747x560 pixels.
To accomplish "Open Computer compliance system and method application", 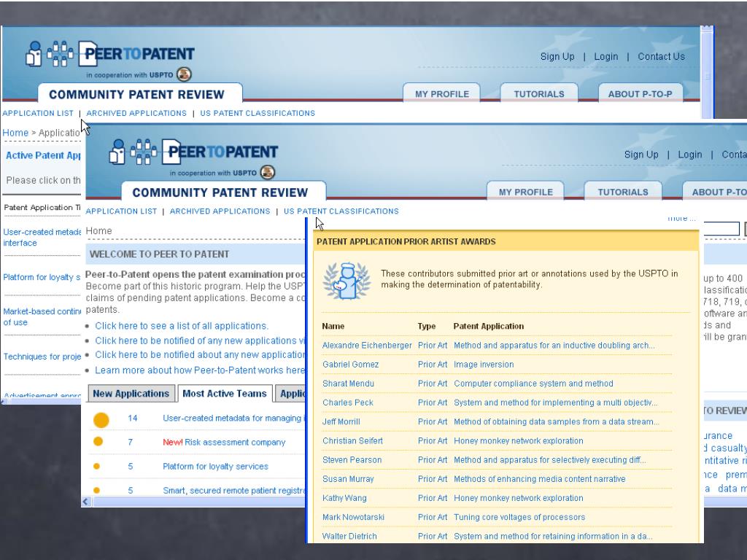I will click(x=533, y=384).
